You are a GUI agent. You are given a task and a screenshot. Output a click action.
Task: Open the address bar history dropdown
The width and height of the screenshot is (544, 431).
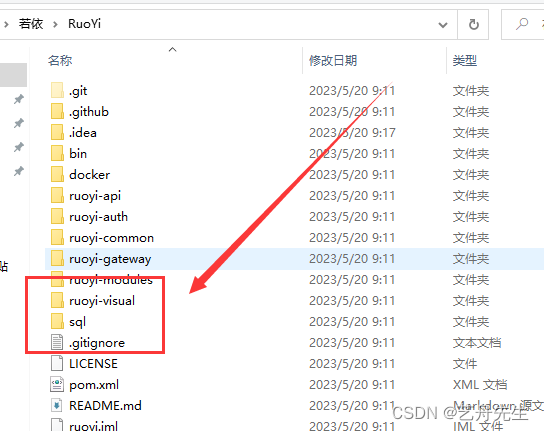point(443,25)
